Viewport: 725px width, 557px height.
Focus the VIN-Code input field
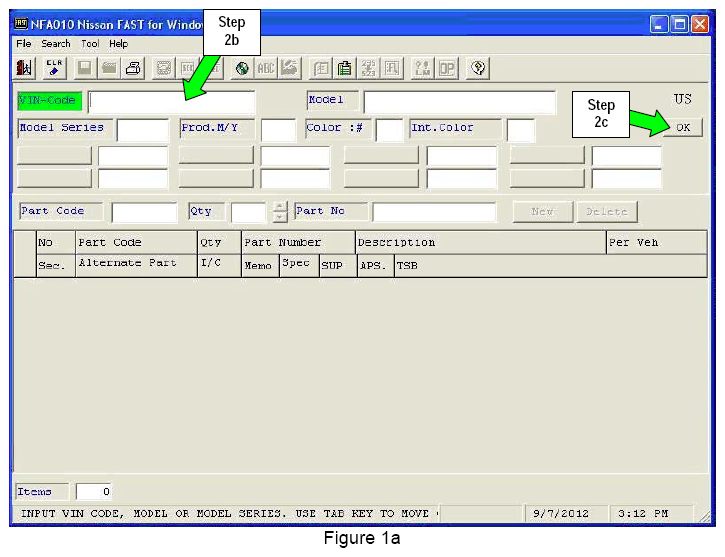click(x=171, y=101)
